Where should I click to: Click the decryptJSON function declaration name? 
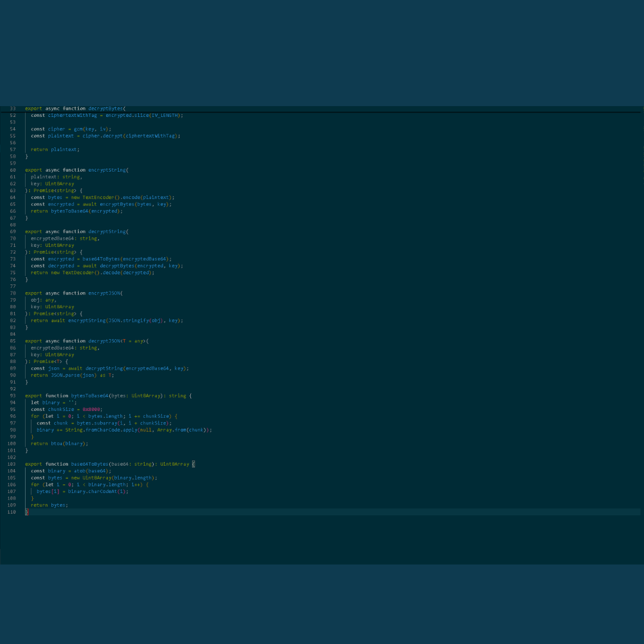click(104, 341)
